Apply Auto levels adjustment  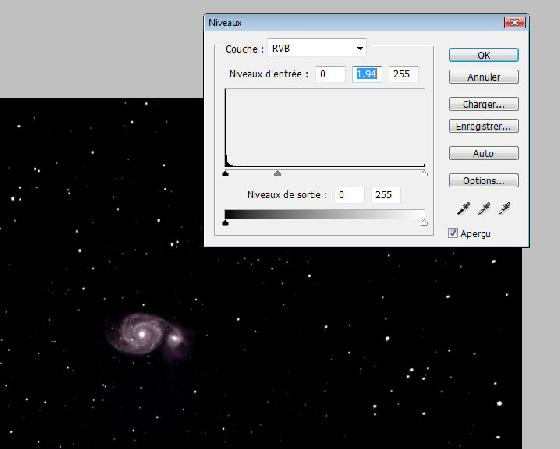pos(484,153)
